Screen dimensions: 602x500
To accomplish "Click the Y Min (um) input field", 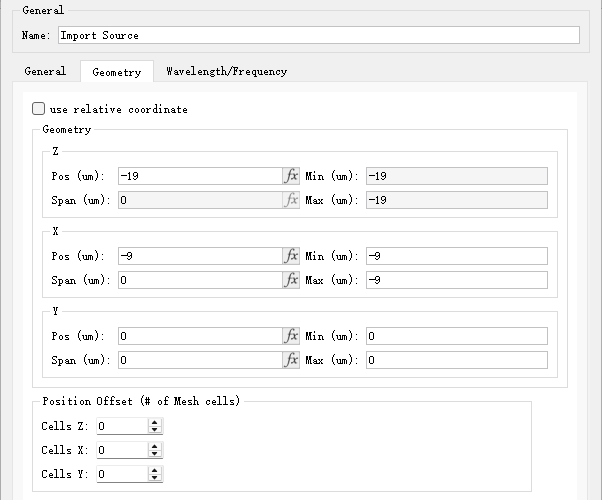I will (x=457, y=336).
